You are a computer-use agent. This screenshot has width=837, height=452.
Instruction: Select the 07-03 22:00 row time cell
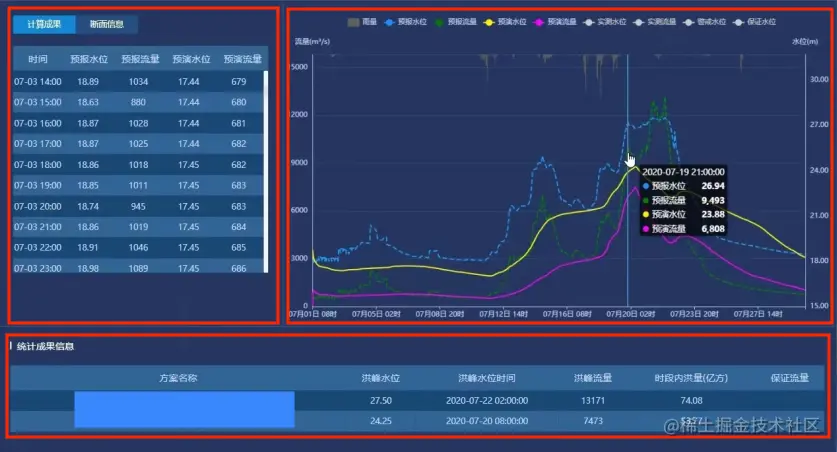tap(38, 248)
